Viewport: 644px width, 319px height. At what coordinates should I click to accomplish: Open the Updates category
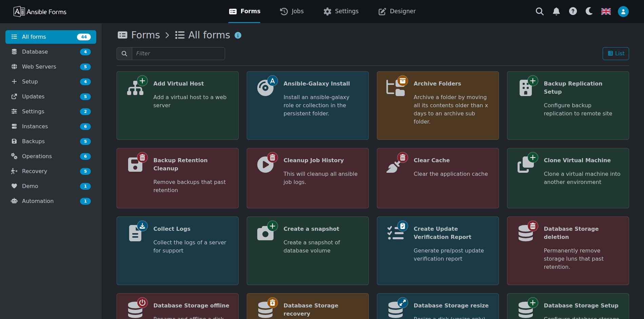51,97
